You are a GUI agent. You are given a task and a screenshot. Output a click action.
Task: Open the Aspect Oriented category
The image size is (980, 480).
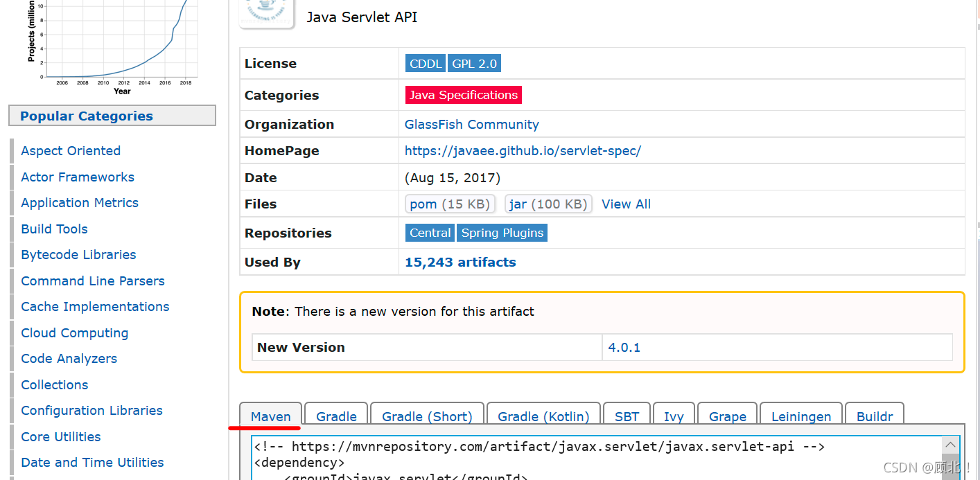(x=71, y=151)
